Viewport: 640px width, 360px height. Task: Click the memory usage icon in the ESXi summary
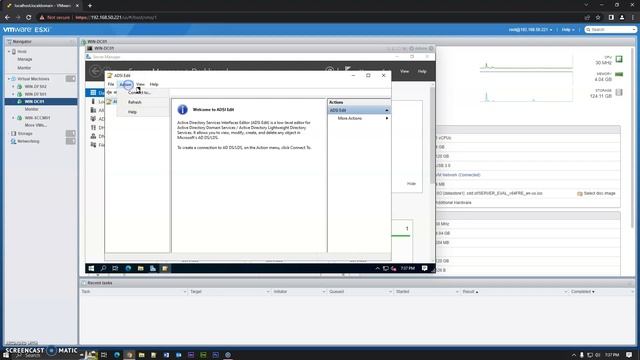point(619,74)
